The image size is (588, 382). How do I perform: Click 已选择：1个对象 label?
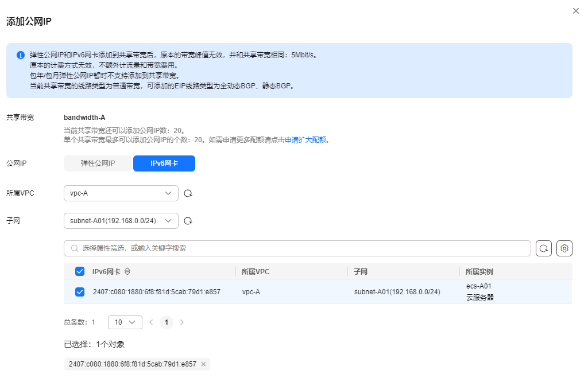click(x=94, y=344)
